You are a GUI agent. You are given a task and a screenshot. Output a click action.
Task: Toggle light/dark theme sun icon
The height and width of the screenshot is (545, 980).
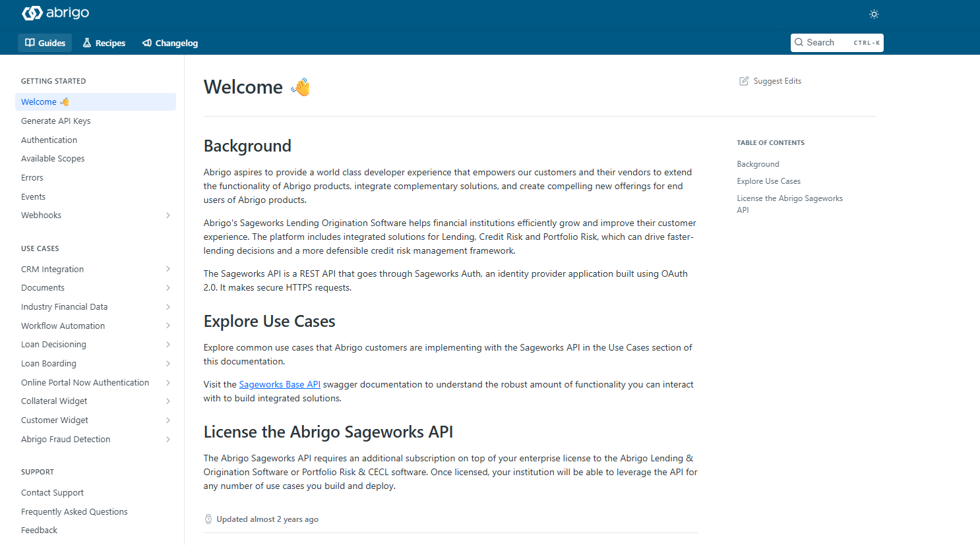(874, 14)
